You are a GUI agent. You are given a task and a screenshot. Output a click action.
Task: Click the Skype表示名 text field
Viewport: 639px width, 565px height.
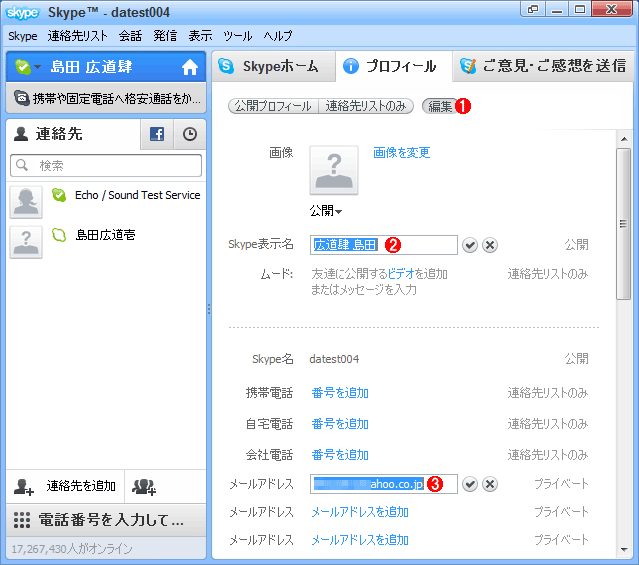(x=383, y=245)
